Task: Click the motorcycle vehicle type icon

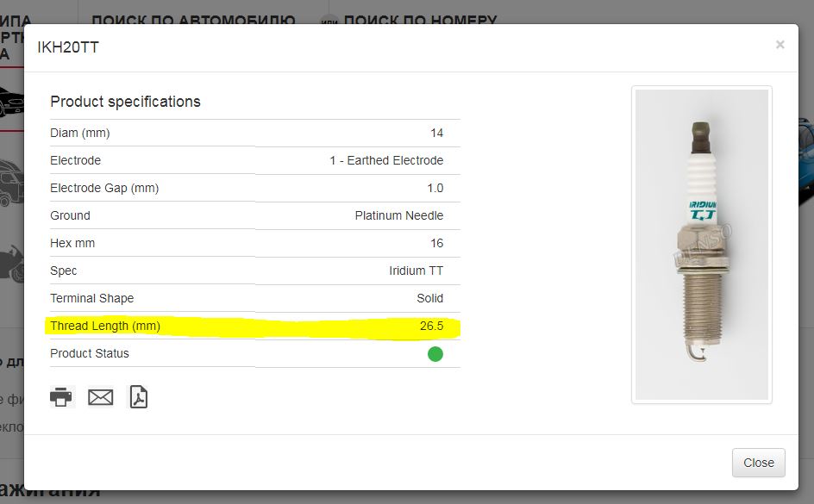Action: point(11,262)
